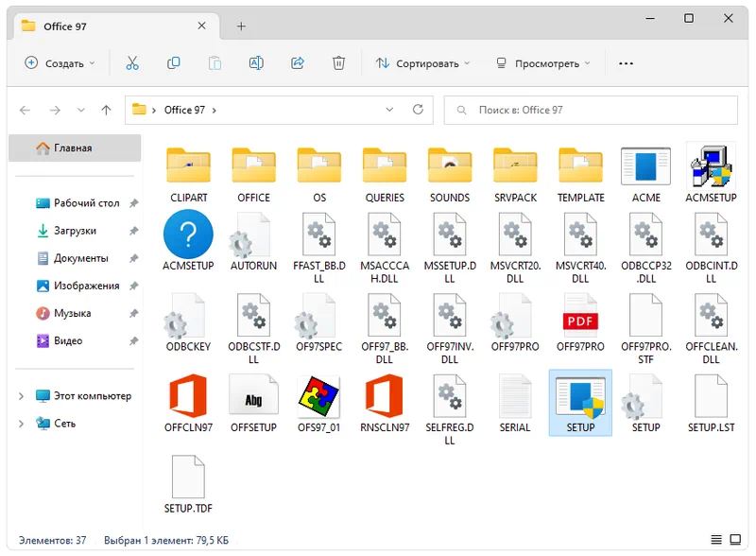This screenshot has width=756, height=556.
Task: Click chevron after Office 97 in breadcrumb
Action: (x=215, y=111)
